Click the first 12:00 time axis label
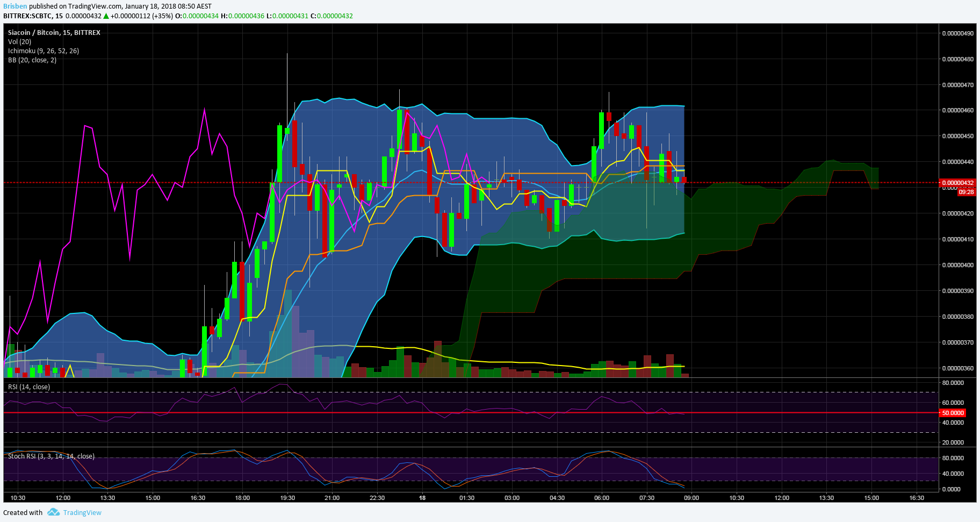The height and width of the screenshot is (522, 980). tap(63, 498)
